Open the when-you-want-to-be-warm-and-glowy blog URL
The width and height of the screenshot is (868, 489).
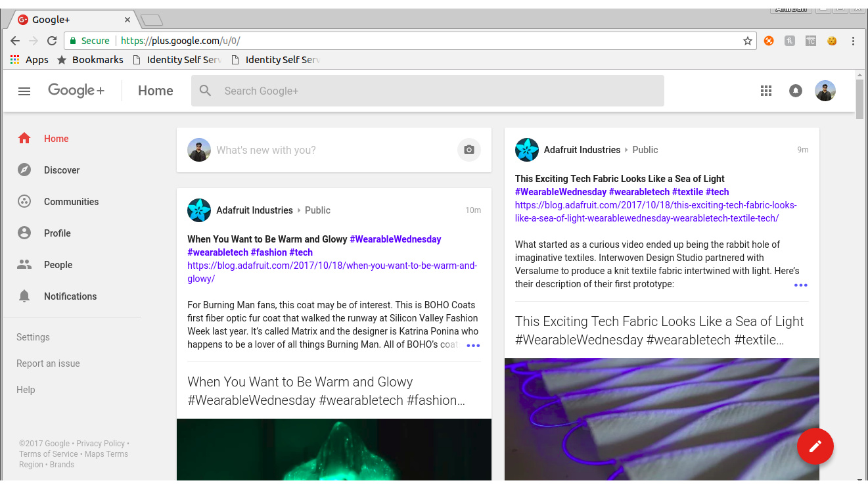click(332, 272)
